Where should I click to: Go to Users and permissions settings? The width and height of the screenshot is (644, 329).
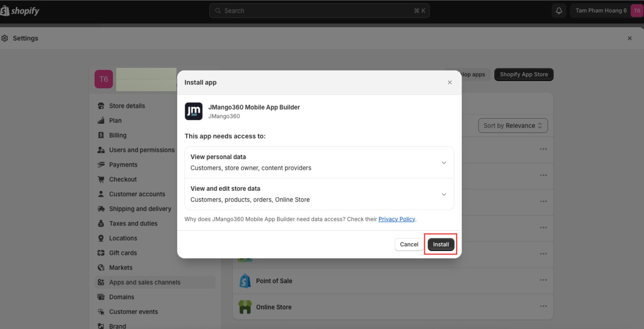point(142,150)
